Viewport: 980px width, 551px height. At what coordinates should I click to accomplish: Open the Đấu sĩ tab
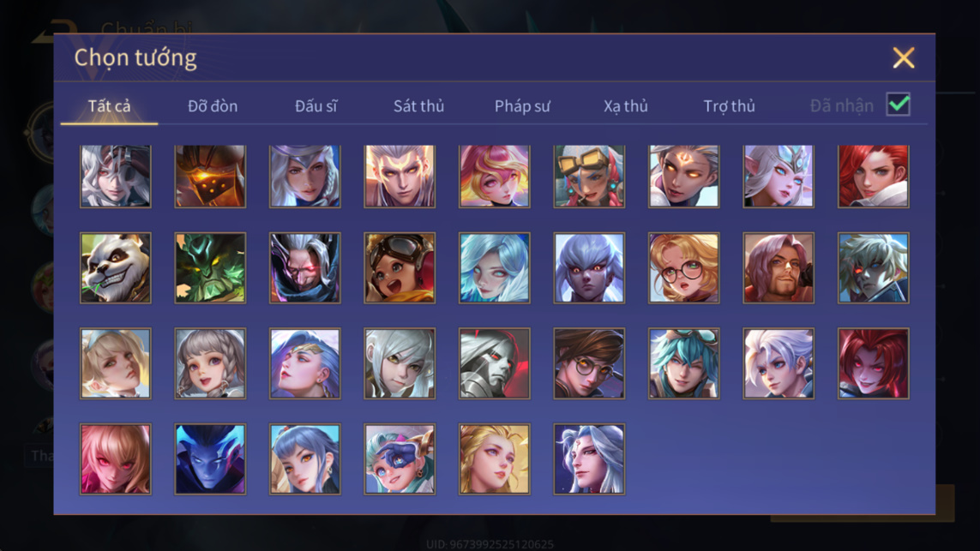click(316, 106)
